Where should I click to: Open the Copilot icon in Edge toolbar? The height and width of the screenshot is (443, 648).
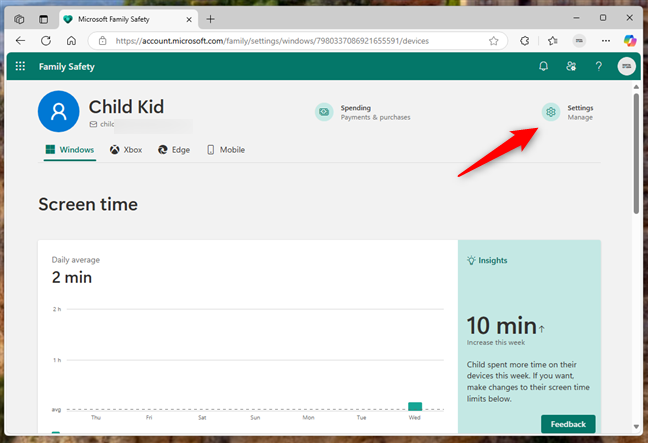click(629, 40)
